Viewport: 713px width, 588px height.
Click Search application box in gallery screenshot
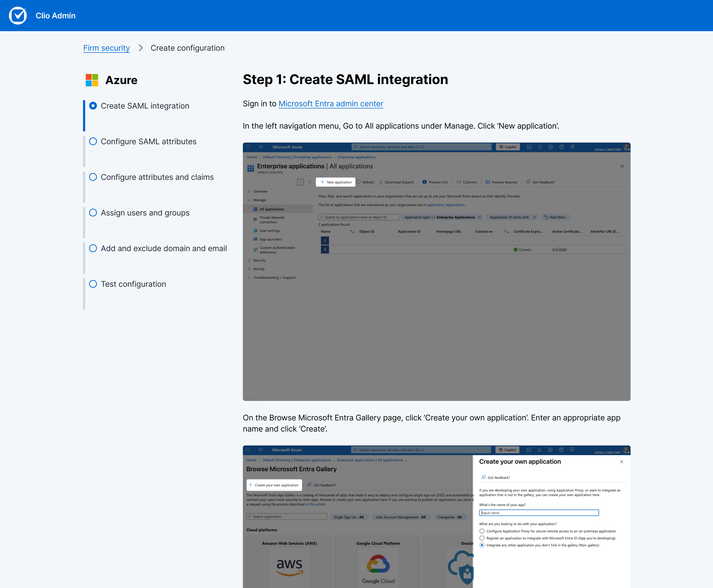coord(287,516)
